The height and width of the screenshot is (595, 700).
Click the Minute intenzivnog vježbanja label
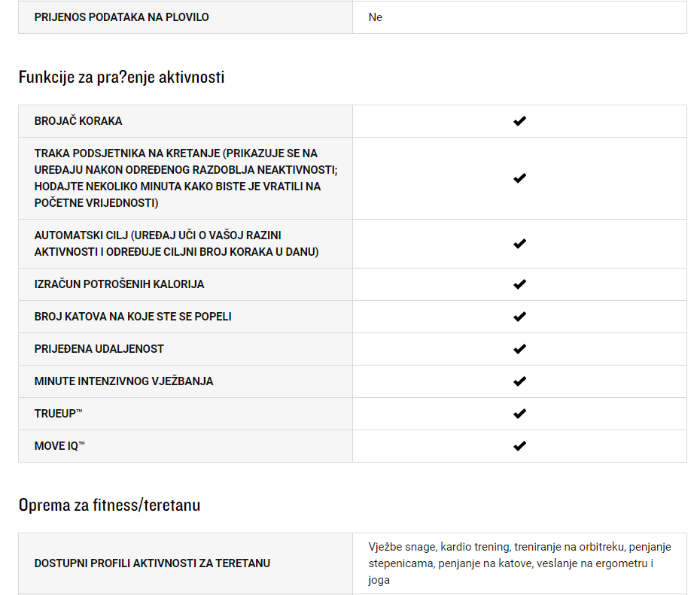[123, 381]
